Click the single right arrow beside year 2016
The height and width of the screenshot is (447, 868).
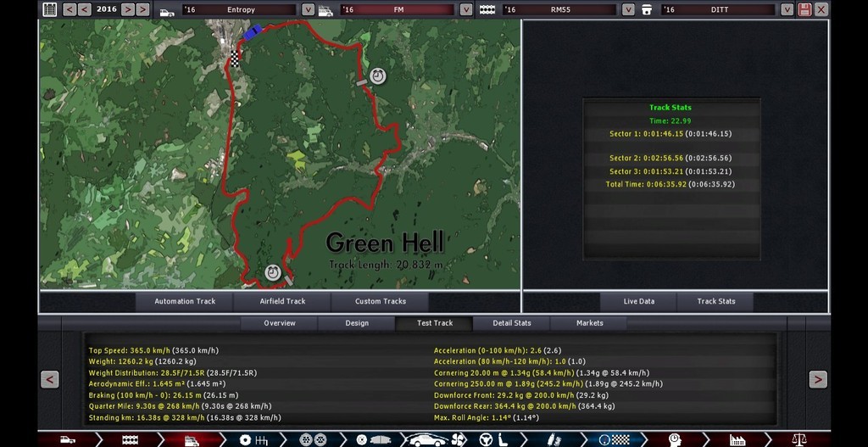(x=127, y=9)
